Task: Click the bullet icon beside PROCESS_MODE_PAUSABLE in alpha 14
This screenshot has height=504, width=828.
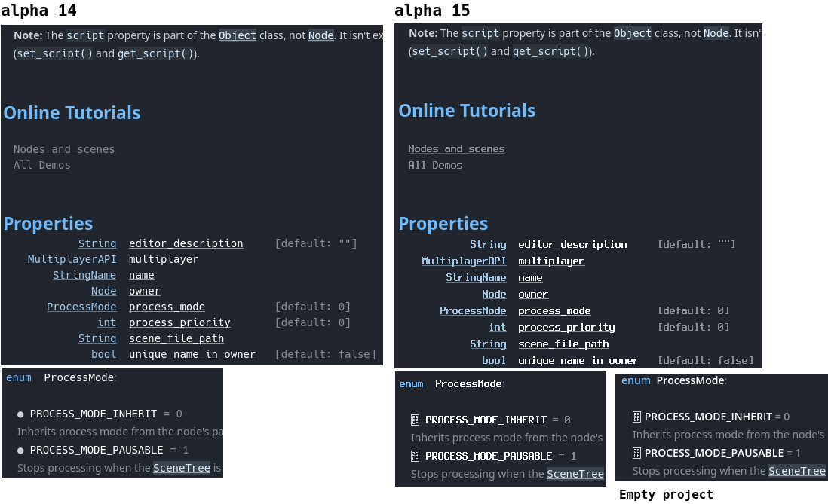Action: [20, 450]
